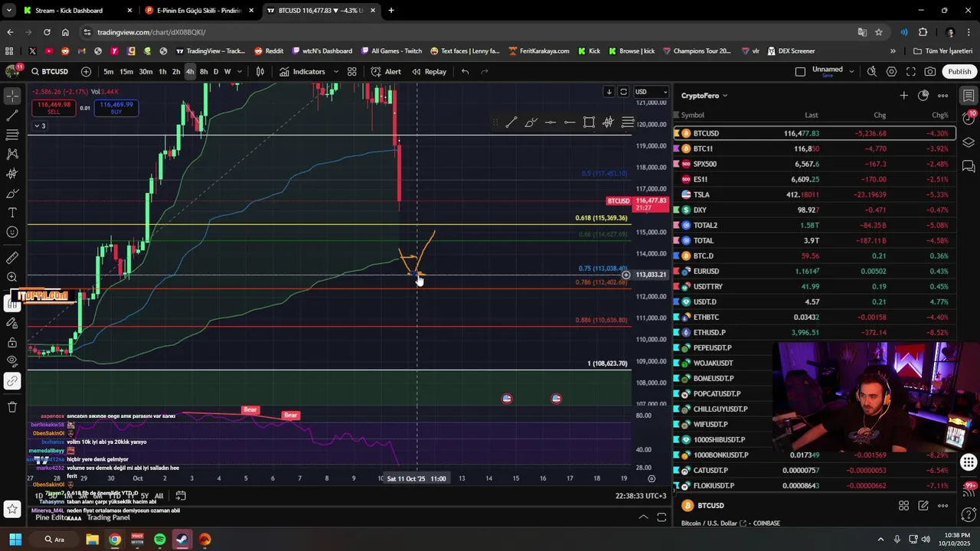Image resolution: width=980 pixels, height=551 pixels.
Task: Switch to the 30m timeframe
Action: 145,71
